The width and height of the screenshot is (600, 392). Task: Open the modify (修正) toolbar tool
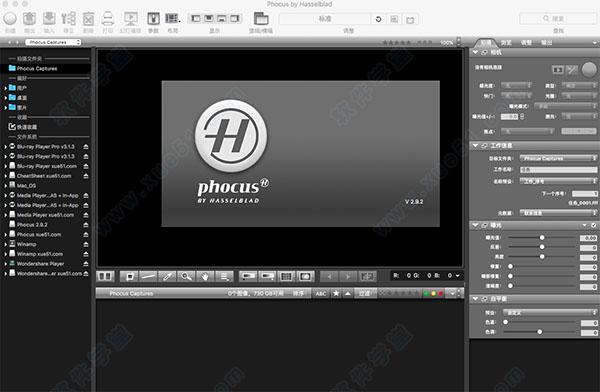pyautogui.click(x=68, y=18)
